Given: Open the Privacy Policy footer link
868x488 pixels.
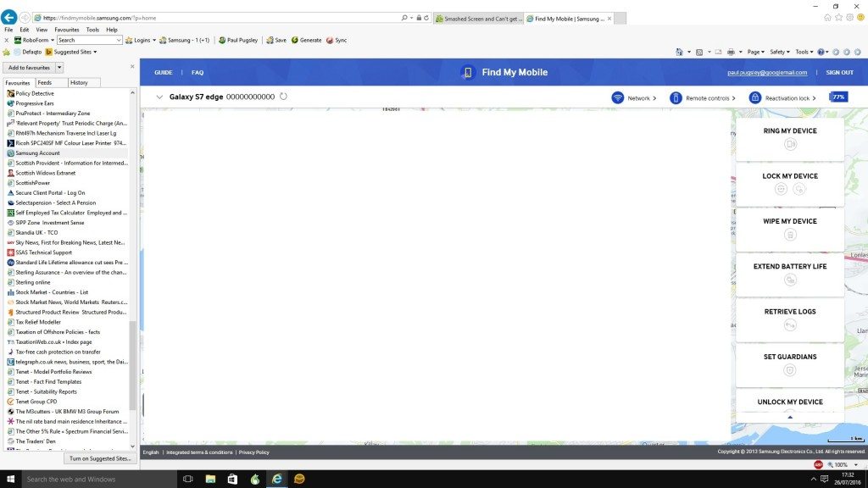Looking at the screenshot, I should [254, 452].
